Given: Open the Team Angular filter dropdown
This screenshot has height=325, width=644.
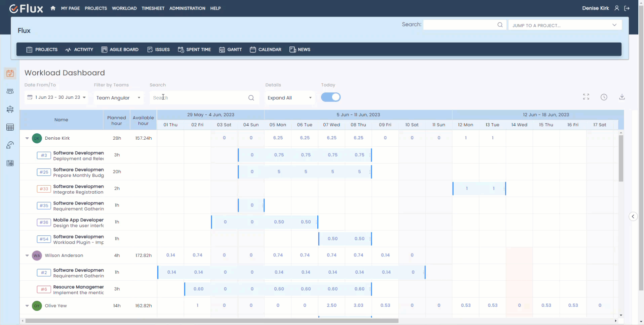Looking at the screenshot, I should coord(118,98).
